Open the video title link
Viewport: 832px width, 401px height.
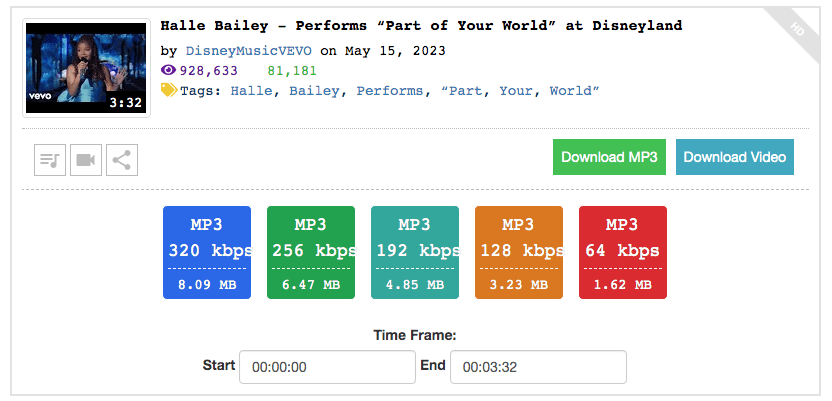point(421,25)
